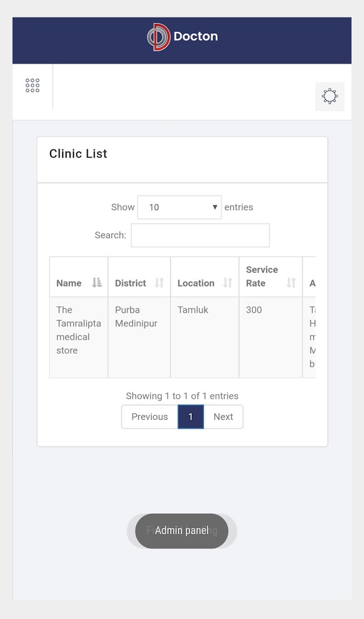This screenshot has width=364, height=619.
Task: Sort by Name column icon
Action: tap(97, 282)
